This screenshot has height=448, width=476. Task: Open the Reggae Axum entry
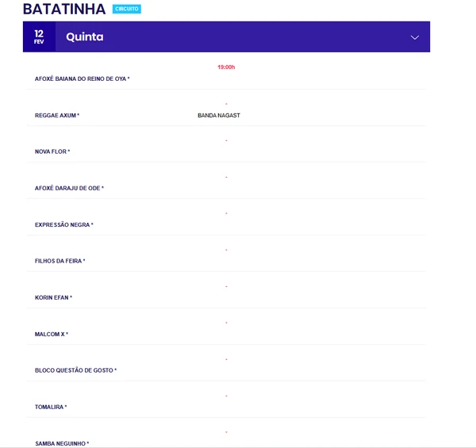click(57, 116)
